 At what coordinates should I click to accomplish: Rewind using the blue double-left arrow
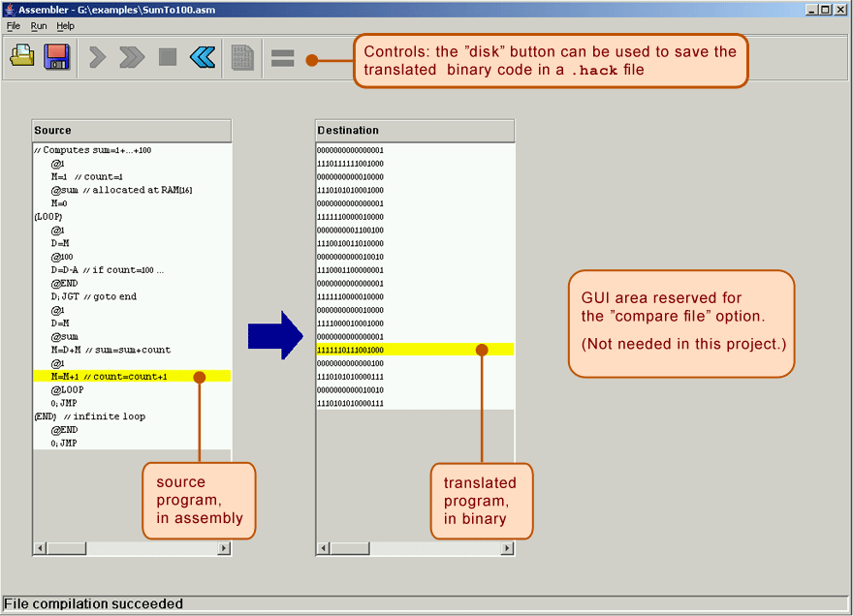(203, 58)
